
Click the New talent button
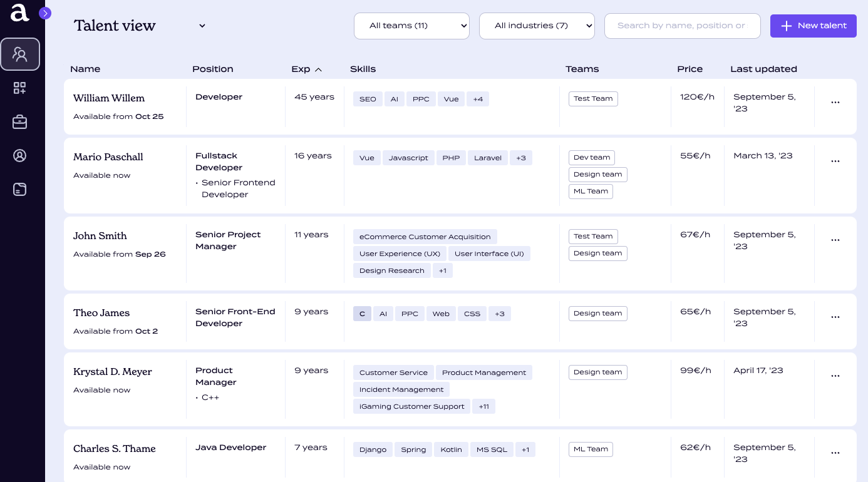click(x=814, y=26)
